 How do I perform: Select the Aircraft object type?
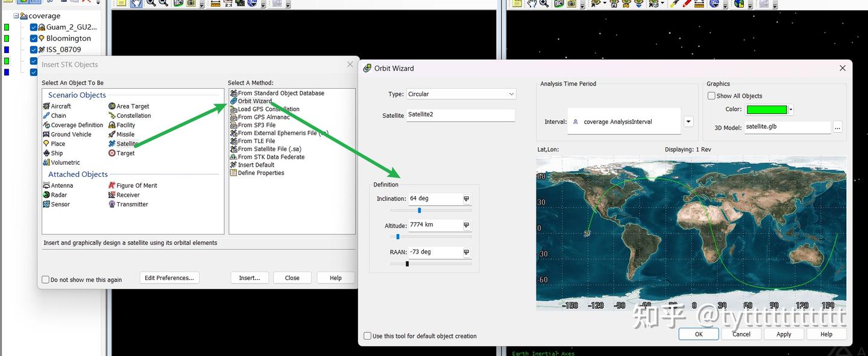(57, 106)
